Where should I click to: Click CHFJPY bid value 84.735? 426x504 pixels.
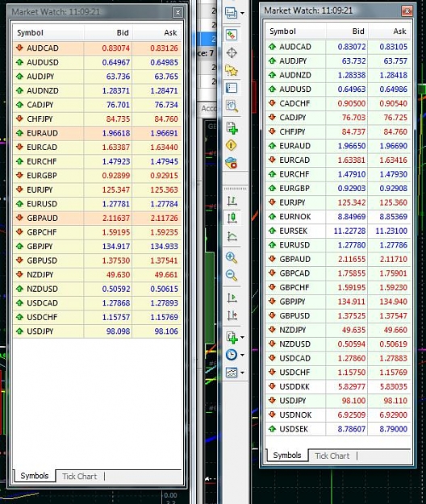[x=118, y=119]
